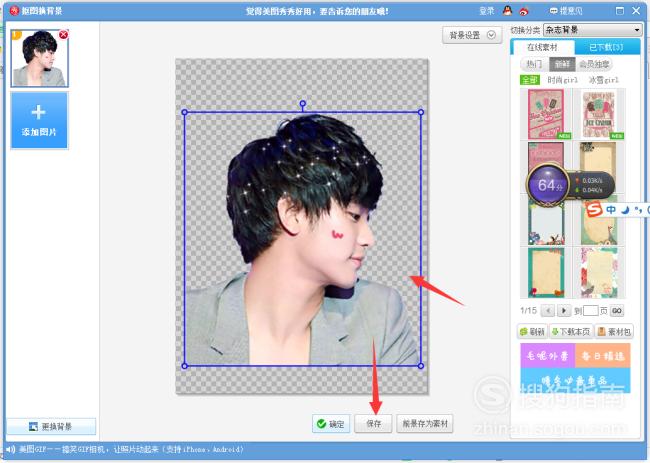Expand the 背景设置 dropdown
The image size is (650, 463).
(472, 35)
